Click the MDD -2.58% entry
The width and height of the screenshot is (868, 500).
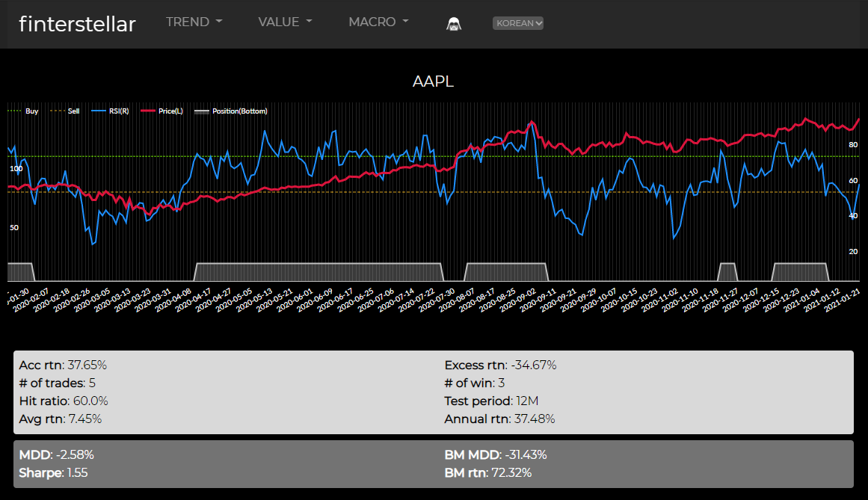57,454
